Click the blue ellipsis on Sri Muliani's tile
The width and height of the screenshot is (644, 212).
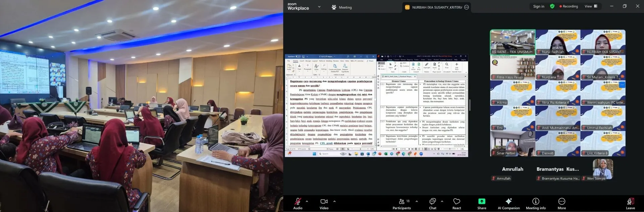[622, 85]
